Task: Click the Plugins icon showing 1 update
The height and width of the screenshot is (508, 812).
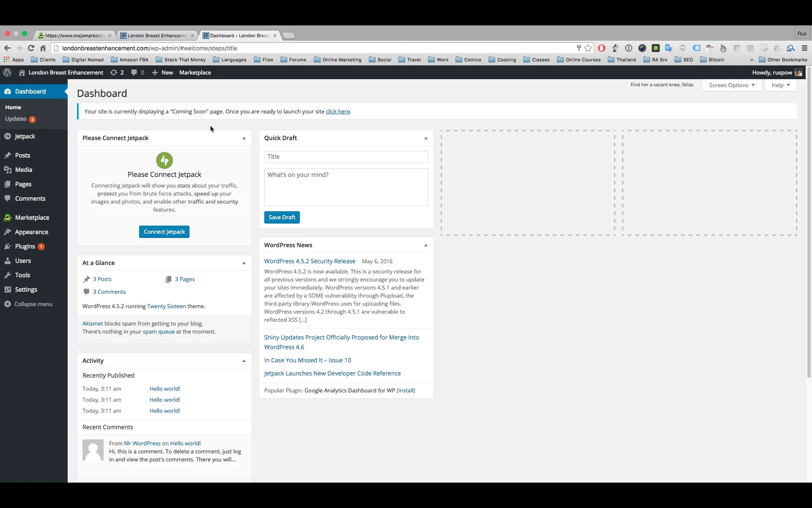Action: click(x=8, y=246)
